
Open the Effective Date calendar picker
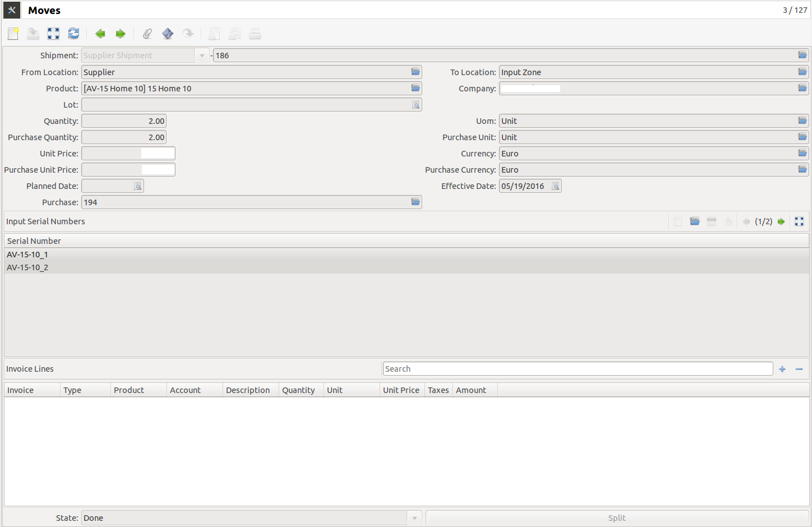[555, 186]
